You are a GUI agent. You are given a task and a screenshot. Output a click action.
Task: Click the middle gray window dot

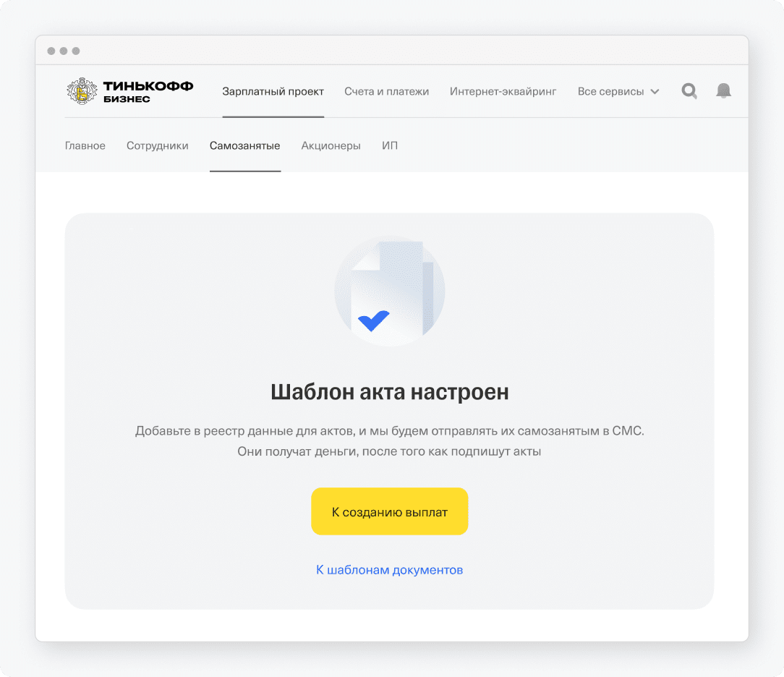[64, 51]
